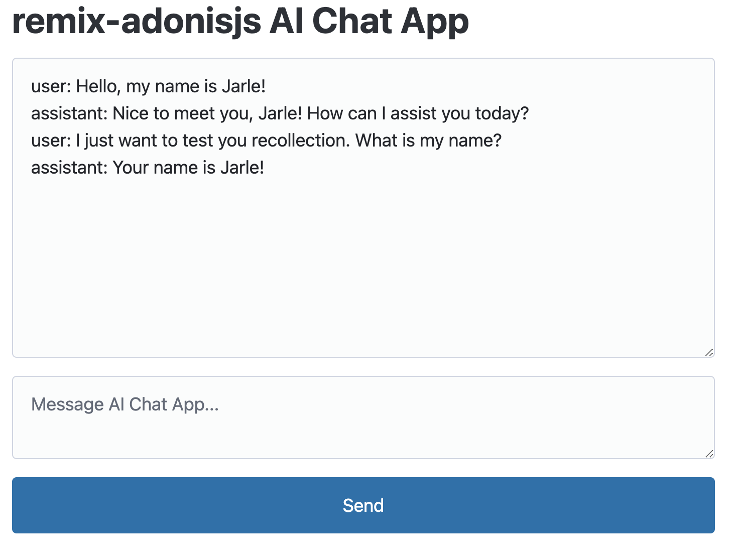Click the 'What is my name?' question
Viewport: 730px width, 560px height.
pyautogui.click(x=428, y=141)
